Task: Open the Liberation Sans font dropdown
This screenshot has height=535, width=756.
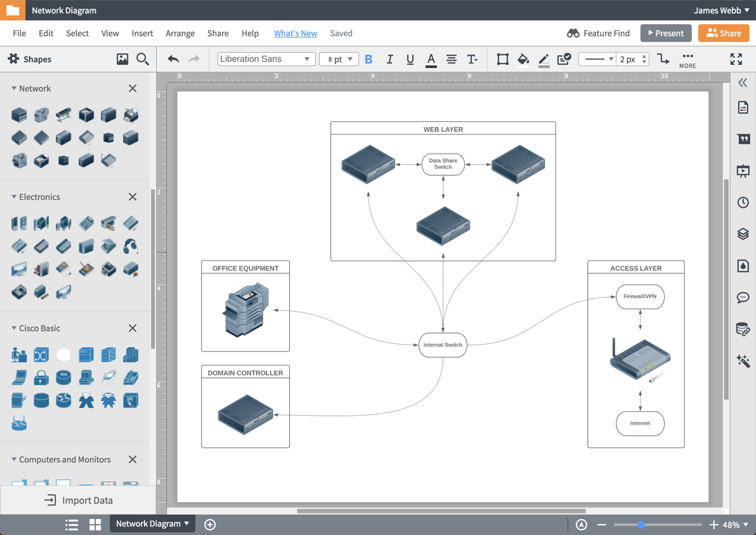Action: (x=266, y=58)
